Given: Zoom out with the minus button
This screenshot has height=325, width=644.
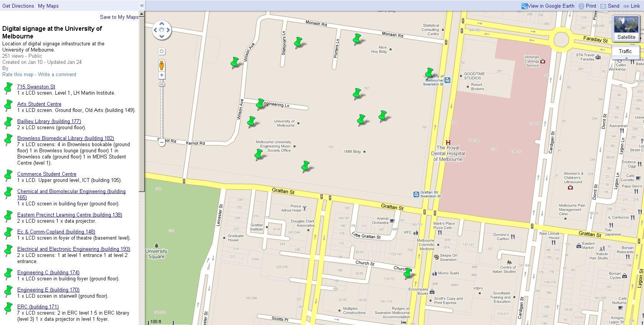Looking at the screenshot, I should [162, 142].
